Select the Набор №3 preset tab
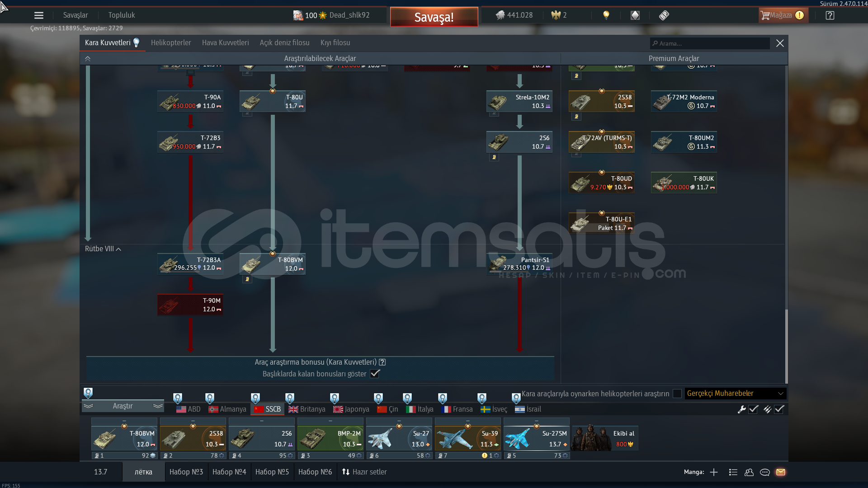This screenshot has height=488, width=868. (186, 472)
